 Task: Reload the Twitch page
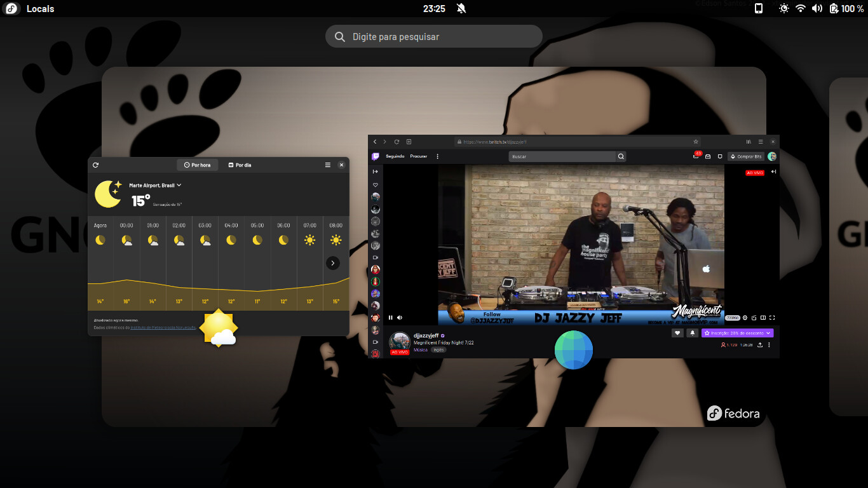pyautogui.click(x=397, y=142)
